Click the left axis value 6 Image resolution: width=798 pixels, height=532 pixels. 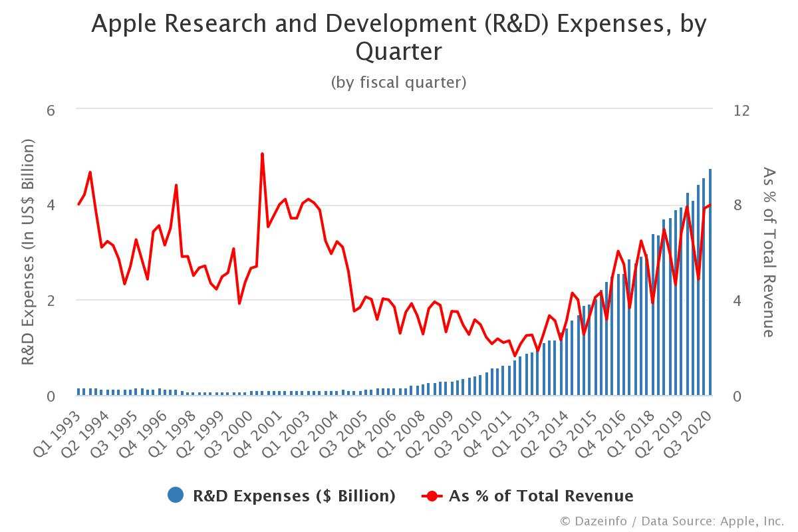49,110
